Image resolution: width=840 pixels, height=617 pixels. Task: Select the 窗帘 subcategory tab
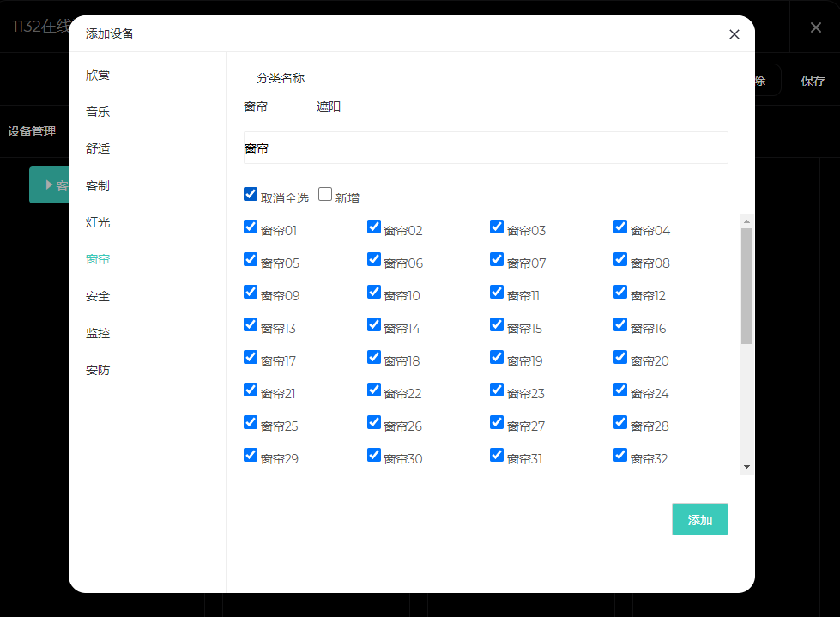(x=256, y=106)
